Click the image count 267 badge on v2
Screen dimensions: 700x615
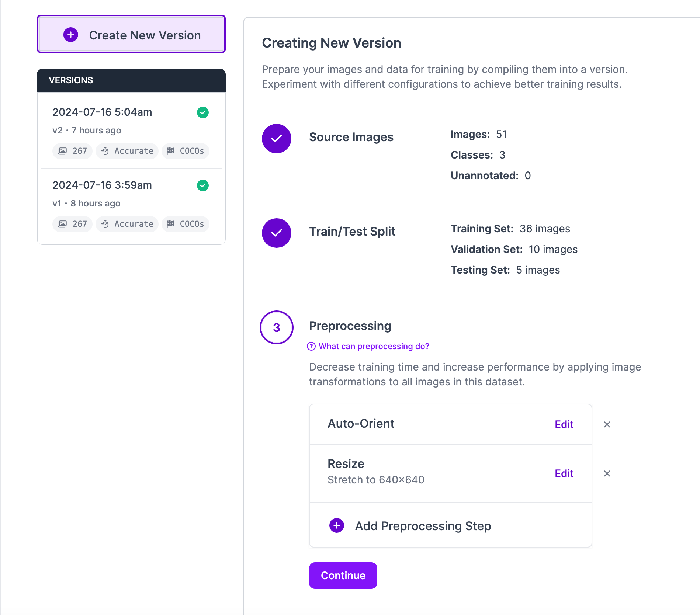click(72, 151)
